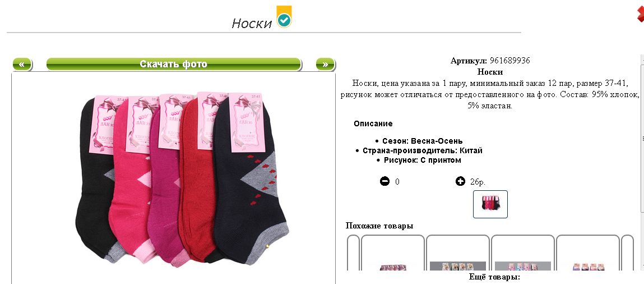Viewport: 644px width, 284px height.
Task: Click the next photo double-arrow button
Action: tap(325, 64)
